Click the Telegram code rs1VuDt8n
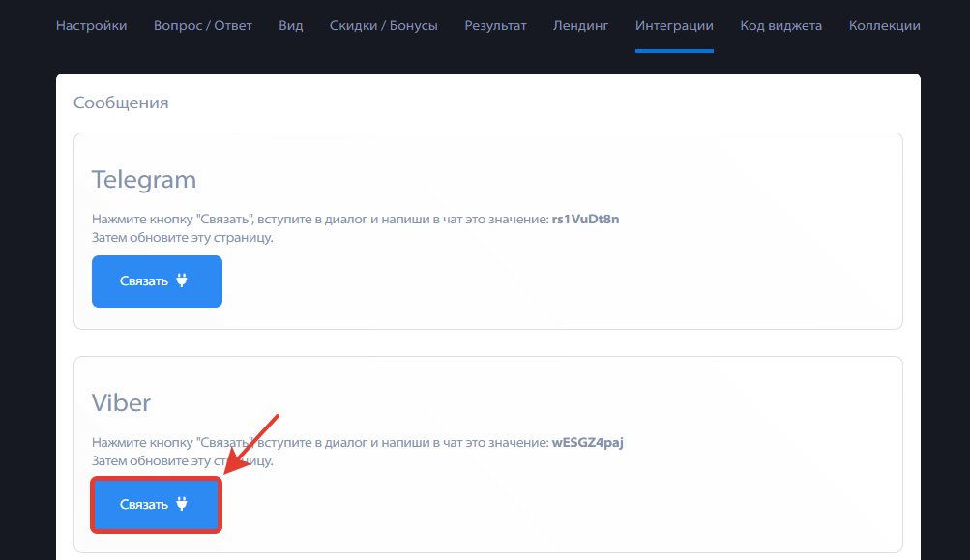Viewport: 970px width, 560px height. coord(585,219)
